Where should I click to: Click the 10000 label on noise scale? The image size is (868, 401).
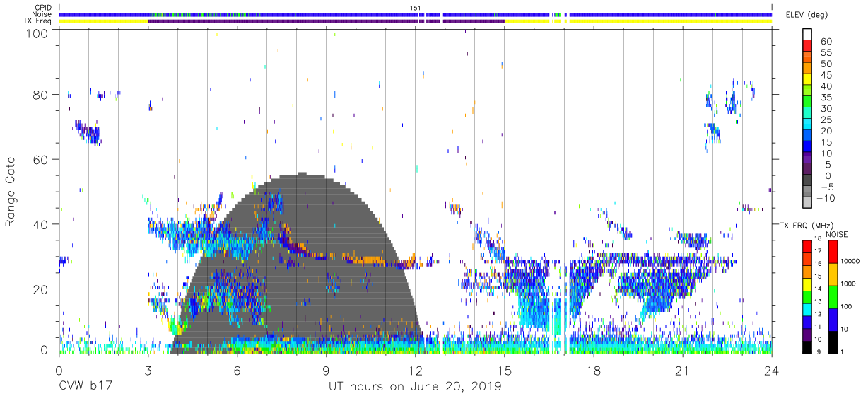coord(851,262)
